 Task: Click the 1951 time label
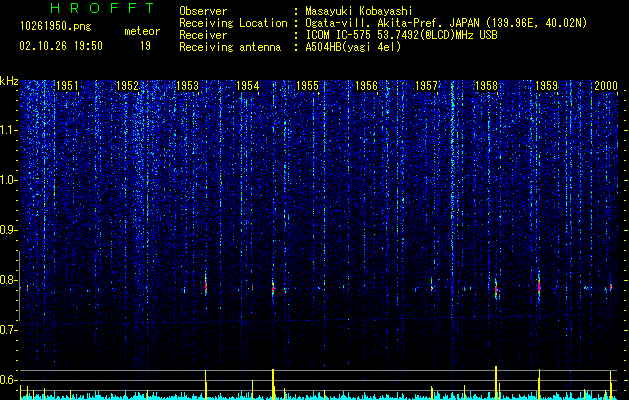point(67,86)
